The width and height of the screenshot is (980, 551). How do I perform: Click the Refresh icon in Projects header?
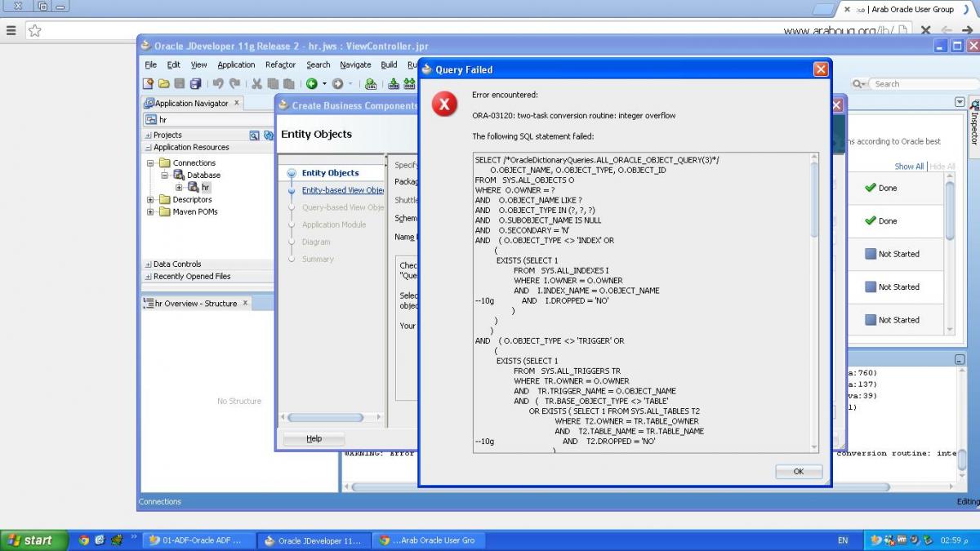coord(267,136)
